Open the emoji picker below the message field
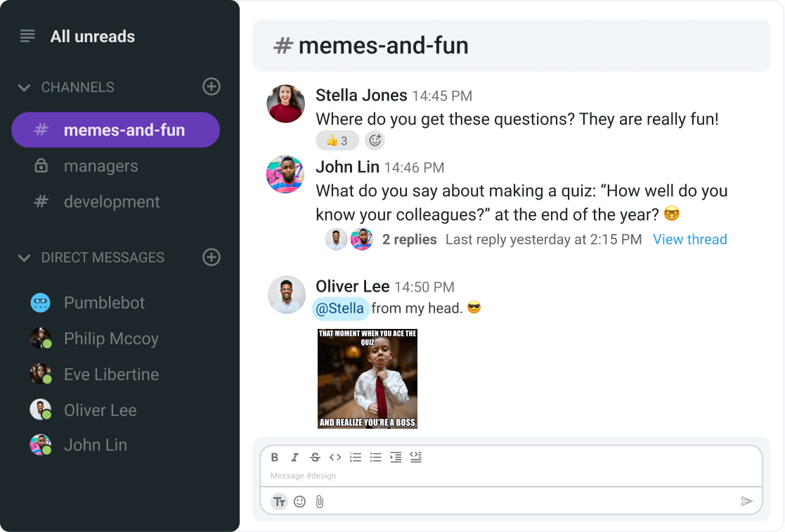The width and height of the screenshot is (785, 532). point(299,501)
